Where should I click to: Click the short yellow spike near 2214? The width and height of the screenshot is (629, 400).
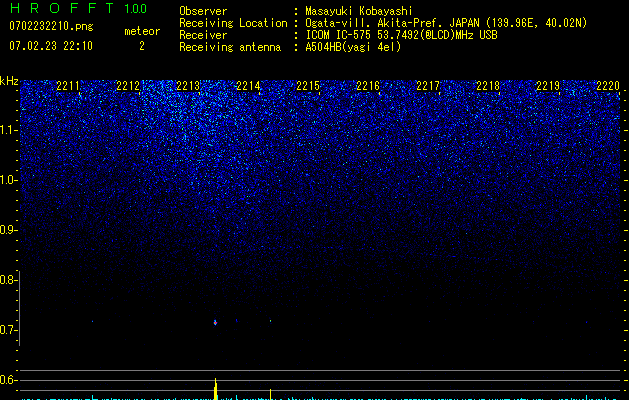270,394
